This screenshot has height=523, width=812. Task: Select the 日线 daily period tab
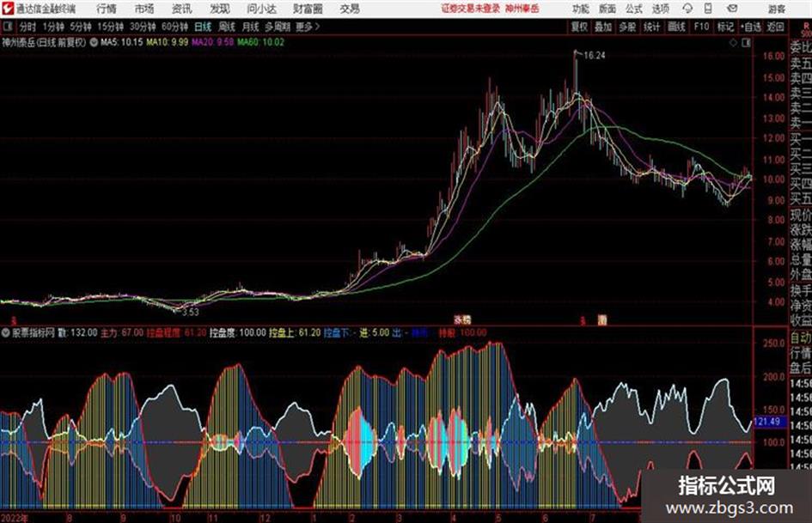click(203, 27)
